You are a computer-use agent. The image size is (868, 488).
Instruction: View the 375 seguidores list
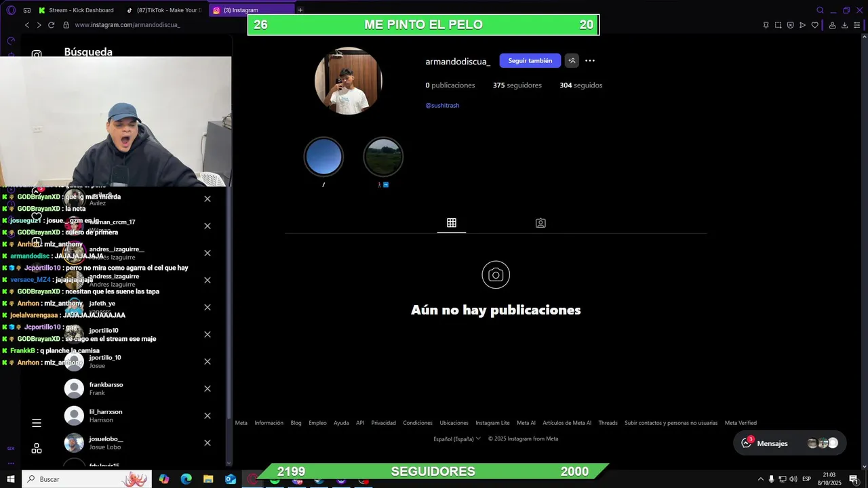point(517,85)
